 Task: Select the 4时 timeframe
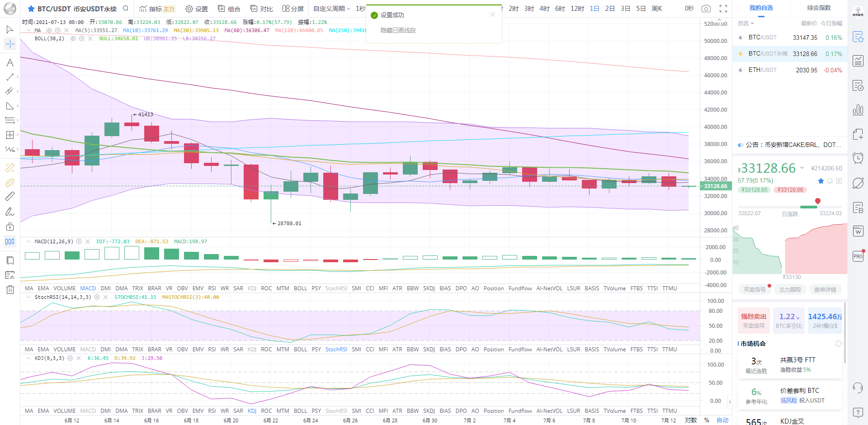(x=545, y=9)
